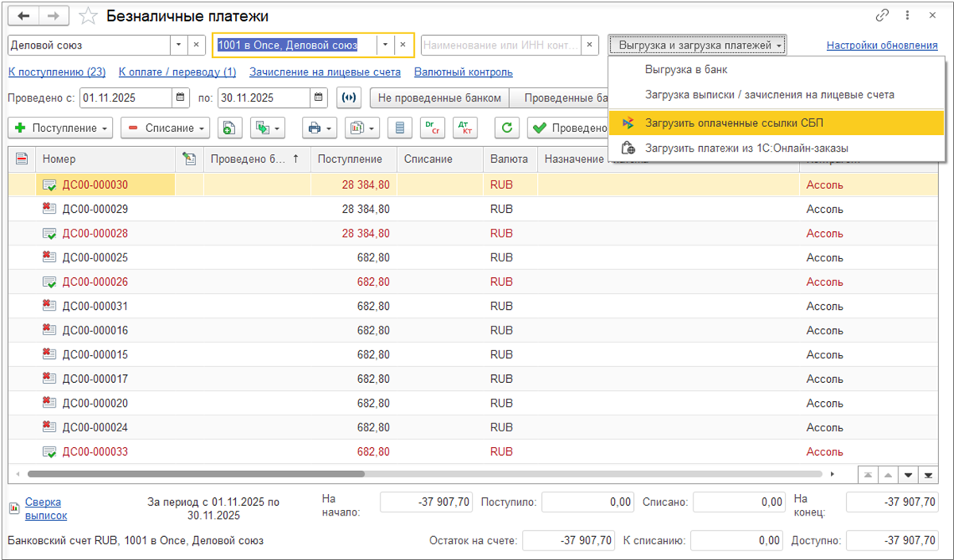Click the counterparty name or ИНН search field

coord(500,45)
